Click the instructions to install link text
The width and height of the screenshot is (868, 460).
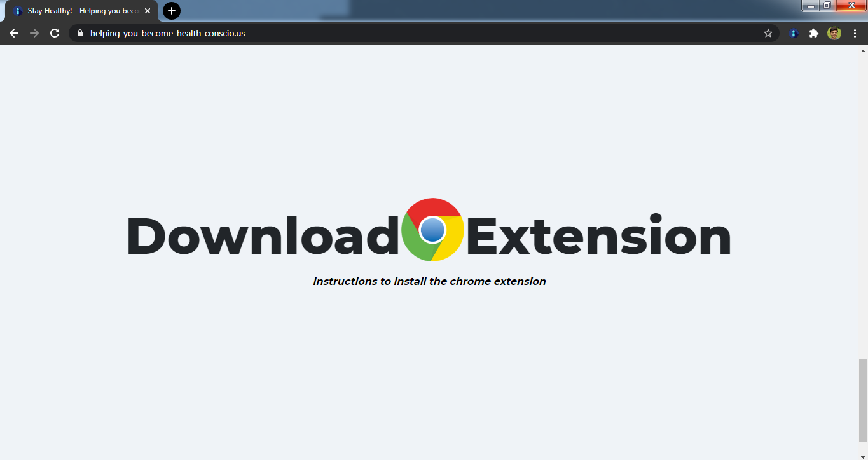point(429,281)
